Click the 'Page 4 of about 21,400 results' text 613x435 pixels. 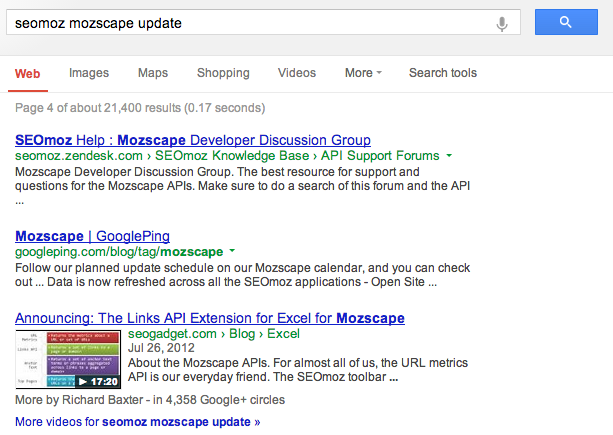(x=140, y=108)
